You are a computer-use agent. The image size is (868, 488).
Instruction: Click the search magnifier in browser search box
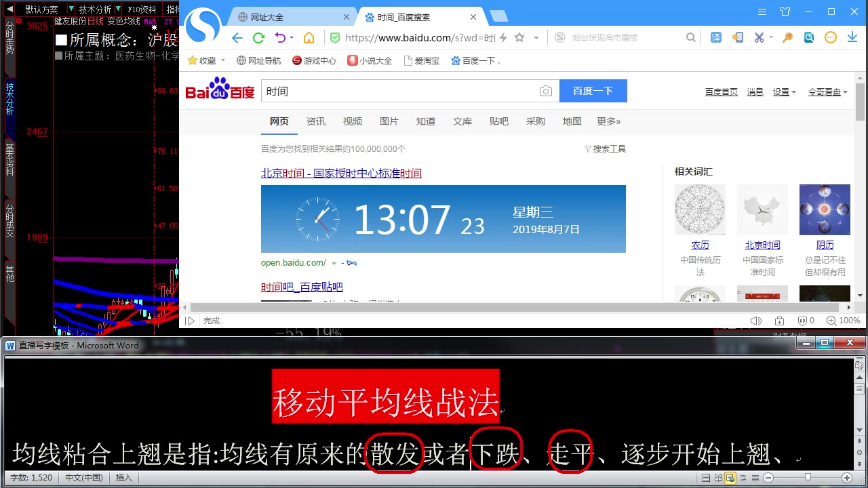point(690,38)
